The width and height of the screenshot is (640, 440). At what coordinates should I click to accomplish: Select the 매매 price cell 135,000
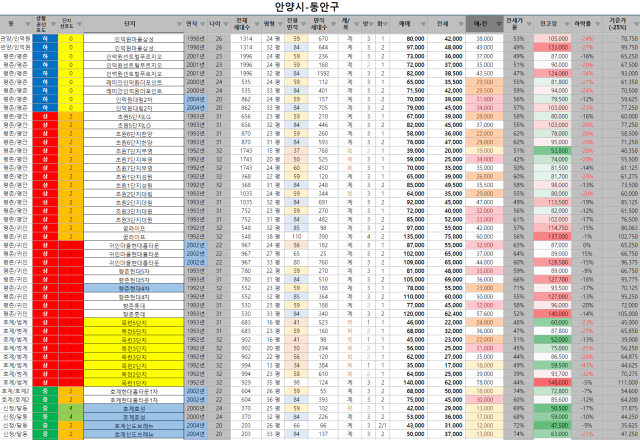tap(409, 237)
